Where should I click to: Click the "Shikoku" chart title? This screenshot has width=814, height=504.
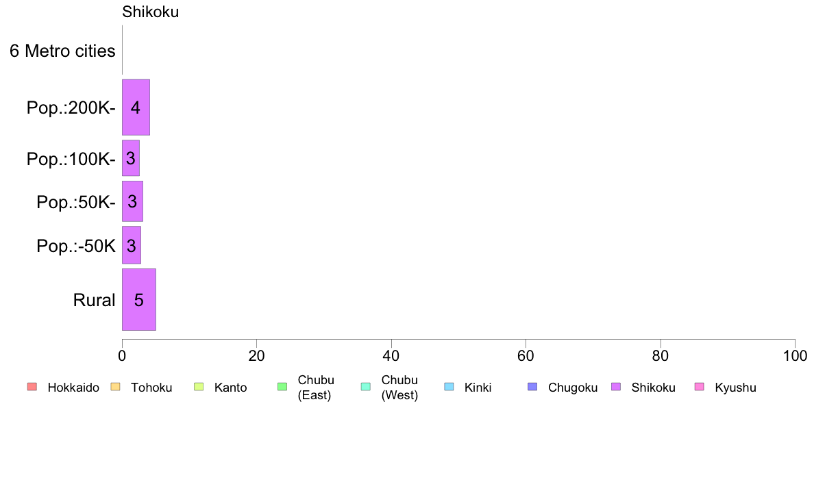coord(150,12)
